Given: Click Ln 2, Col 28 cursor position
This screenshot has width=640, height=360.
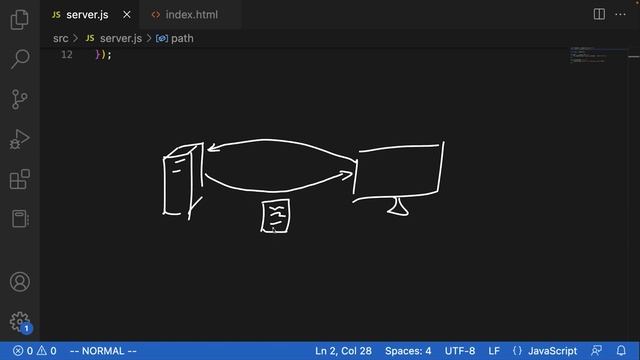Looking at the screenshot, I should click(x=343, y=351).
